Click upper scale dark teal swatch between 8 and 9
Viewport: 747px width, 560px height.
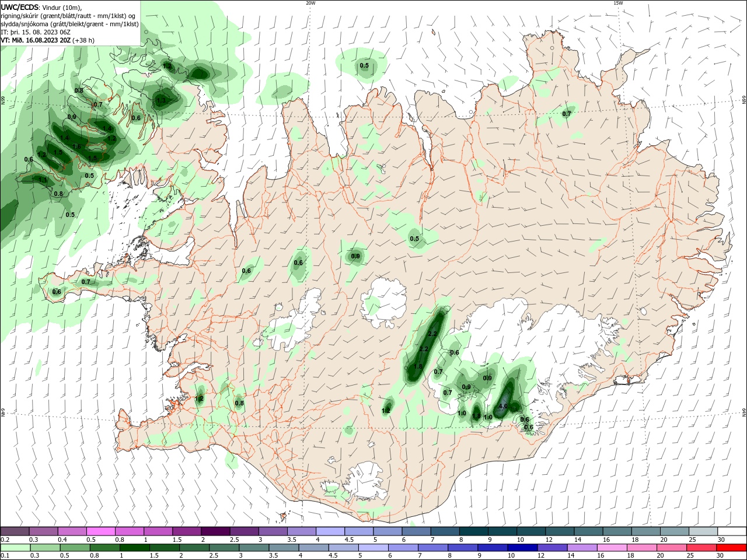click(x=474, y=531)
